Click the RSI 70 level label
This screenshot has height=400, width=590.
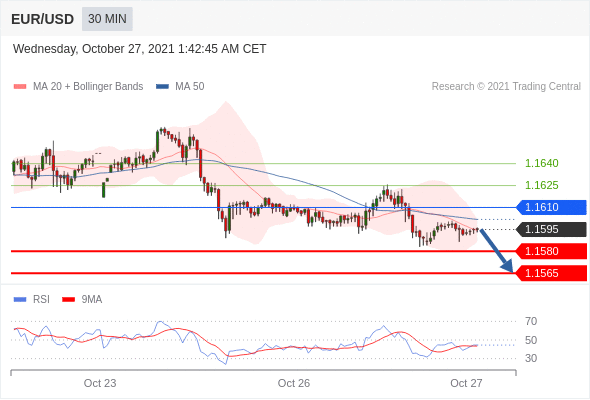point(531,321)
